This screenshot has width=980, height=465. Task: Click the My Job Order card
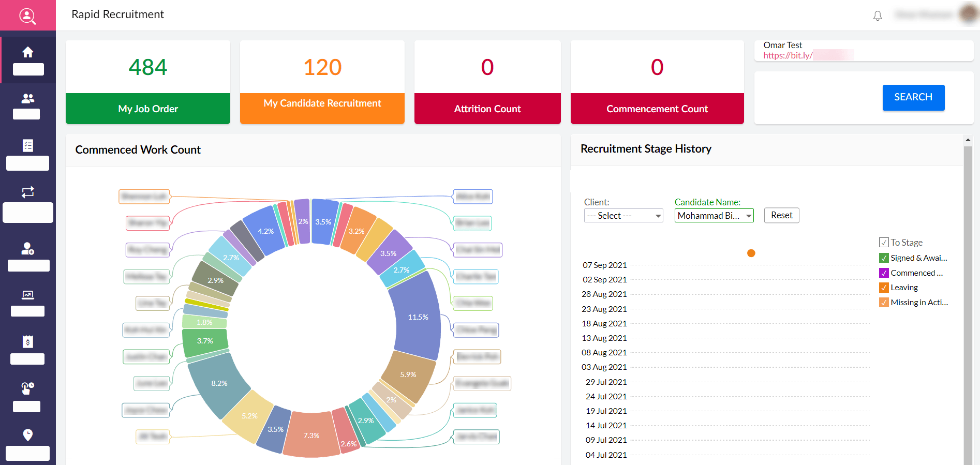[148, 82]
